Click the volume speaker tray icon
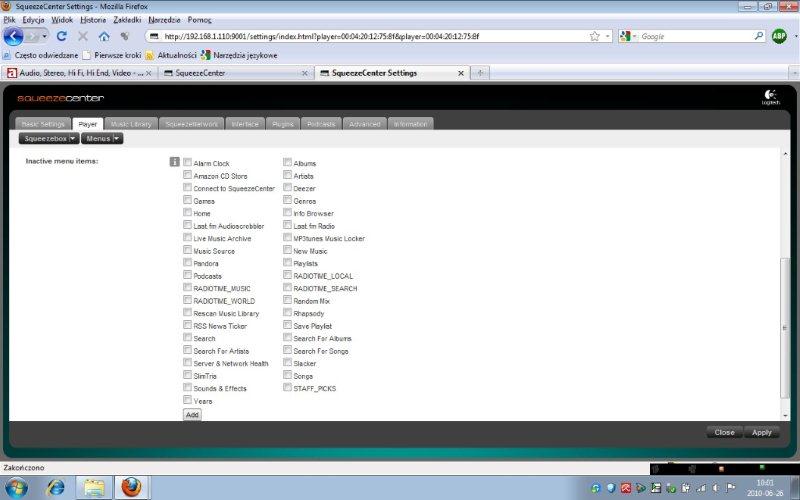The image size is (800, 500). (x=716, y=488)
